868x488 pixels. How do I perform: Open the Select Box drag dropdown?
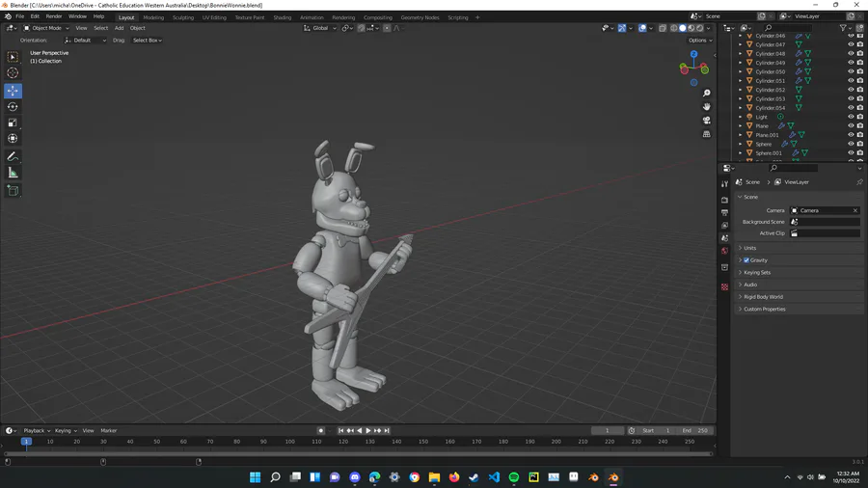tap(148, 41)
